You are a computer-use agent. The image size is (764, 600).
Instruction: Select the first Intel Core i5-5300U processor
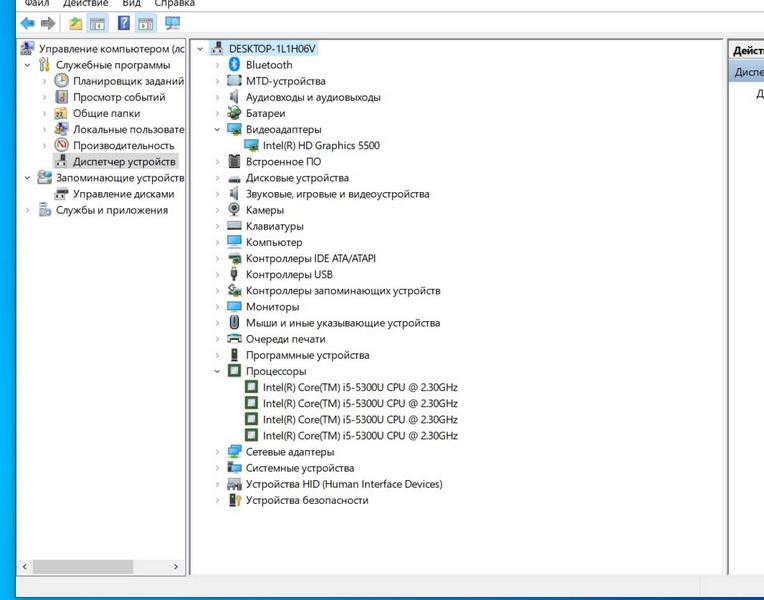(359, 387)
